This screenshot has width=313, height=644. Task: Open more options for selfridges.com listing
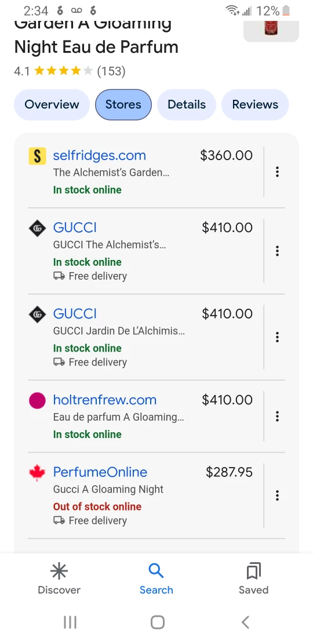point(277,172)
